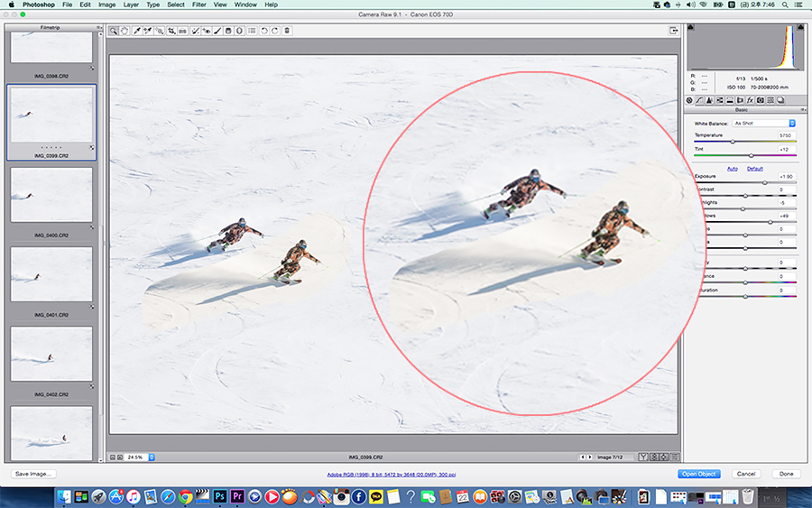Open the zoom level dropdown at 24.5%

(x=152, y=457)
